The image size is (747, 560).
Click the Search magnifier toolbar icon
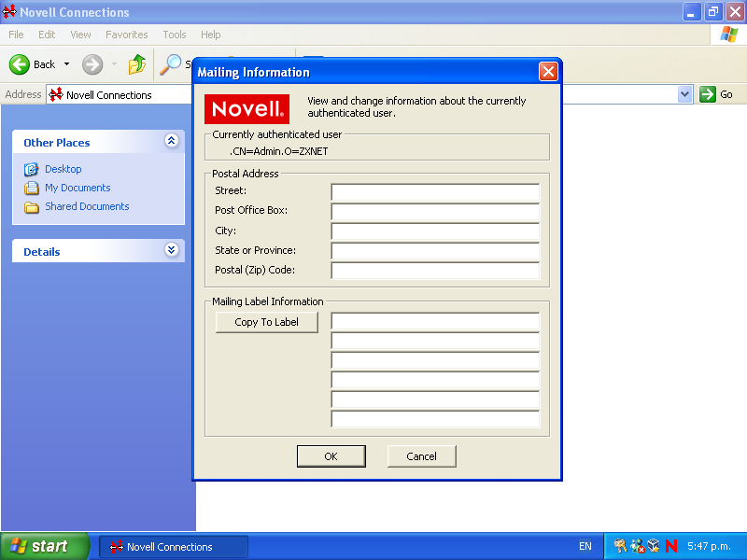170,64
